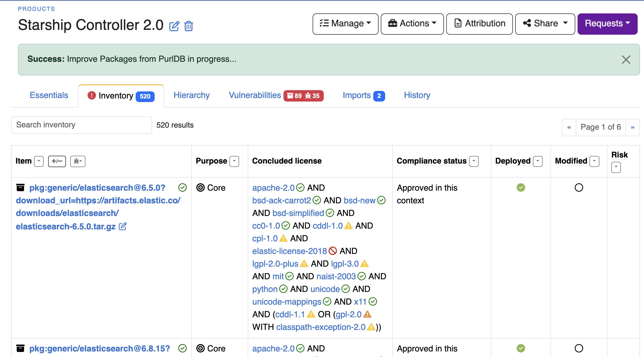Go to the previous inventory page
The width and height of the screenshot is (644, 357).
pyautogui.click(x=569, y=127)
